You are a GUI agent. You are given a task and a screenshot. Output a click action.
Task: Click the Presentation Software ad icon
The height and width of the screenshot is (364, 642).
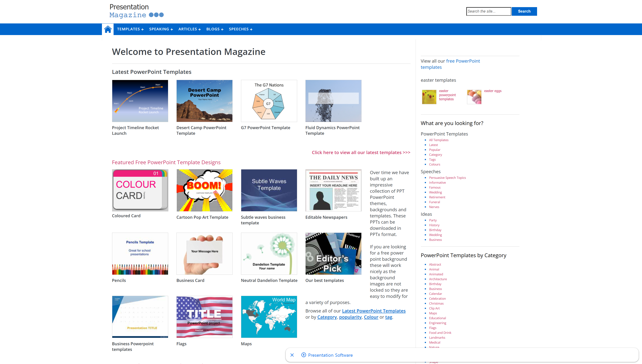(x=303, y=355)
